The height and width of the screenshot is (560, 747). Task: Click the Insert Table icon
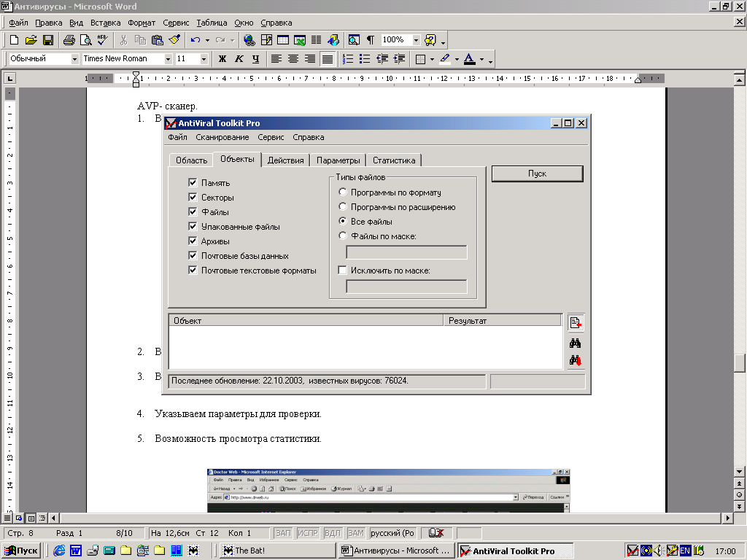point(283,40)
